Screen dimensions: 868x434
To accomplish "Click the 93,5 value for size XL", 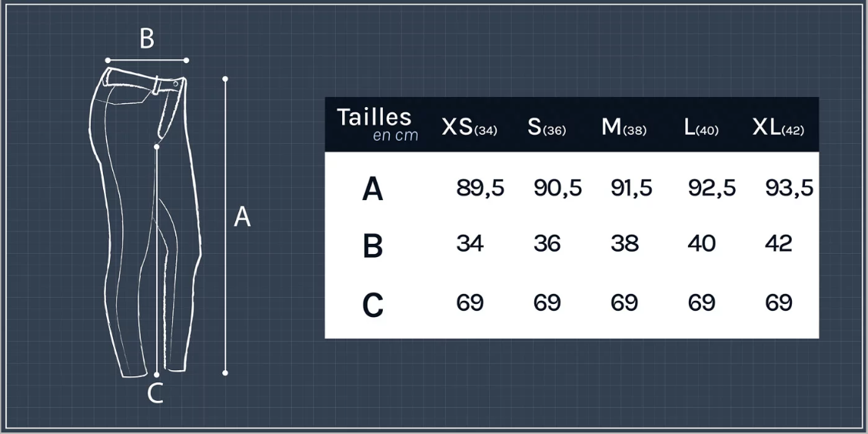I will (x=789, y=189).
